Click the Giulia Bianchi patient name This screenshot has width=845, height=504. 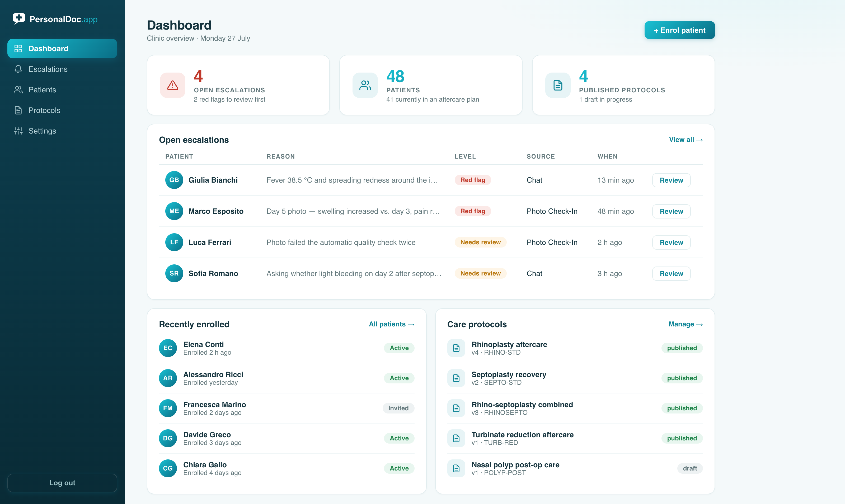[213, 180]
